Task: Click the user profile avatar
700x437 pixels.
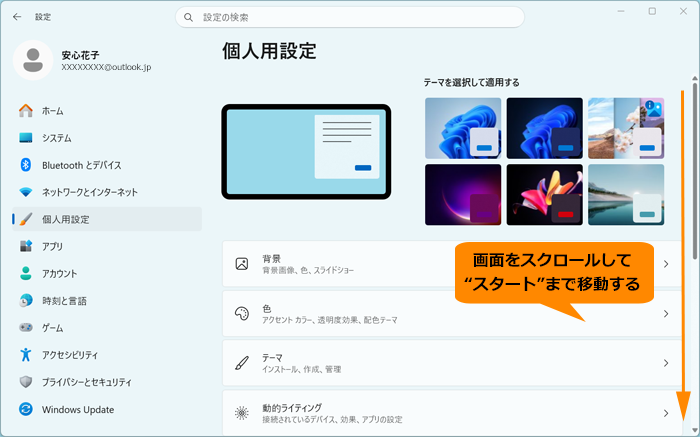Action: pos(33,60)
